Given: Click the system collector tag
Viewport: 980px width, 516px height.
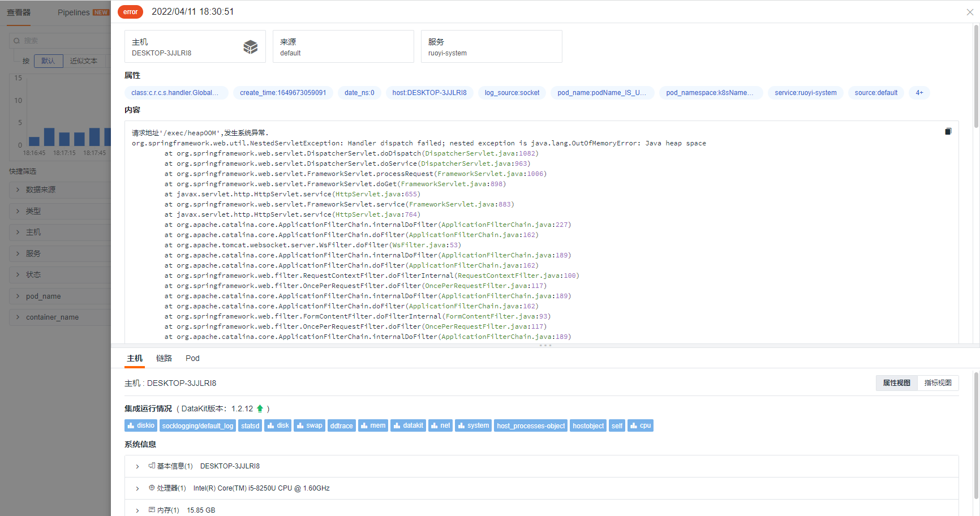Looking at the screenshot, I should [x=473, y=425].
